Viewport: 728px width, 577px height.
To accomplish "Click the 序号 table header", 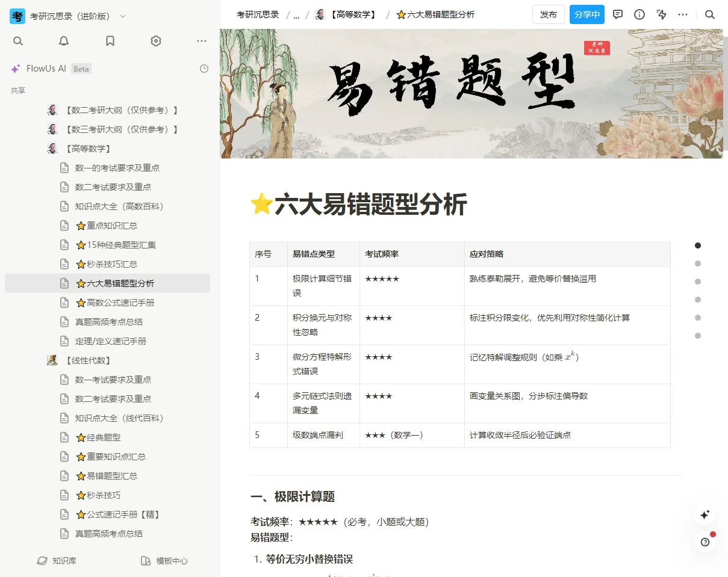I will point(269,255).
